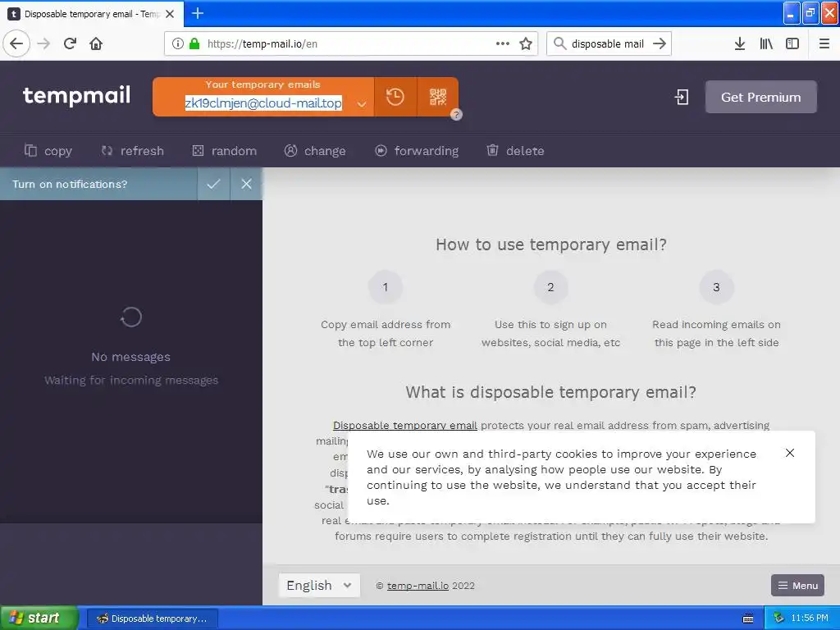Click the 'Waiting for incoming messages' text
This screenshot has width=840, height=630.
click(131, 381)
